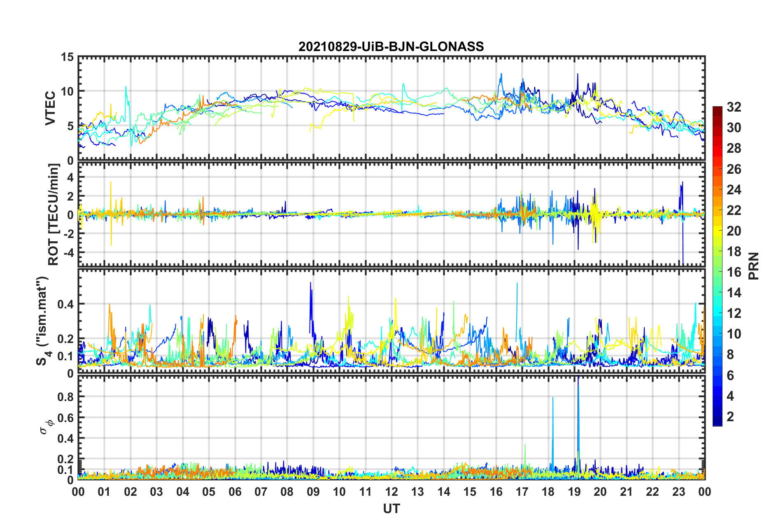
Task: Click x-axis tick label 23
Action: click(678, 492)
